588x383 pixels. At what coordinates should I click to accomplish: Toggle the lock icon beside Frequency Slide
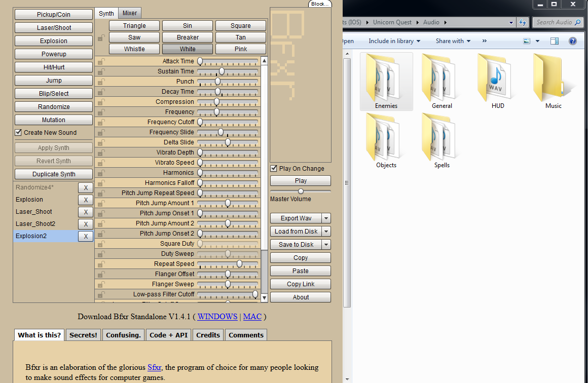point(101,132)
